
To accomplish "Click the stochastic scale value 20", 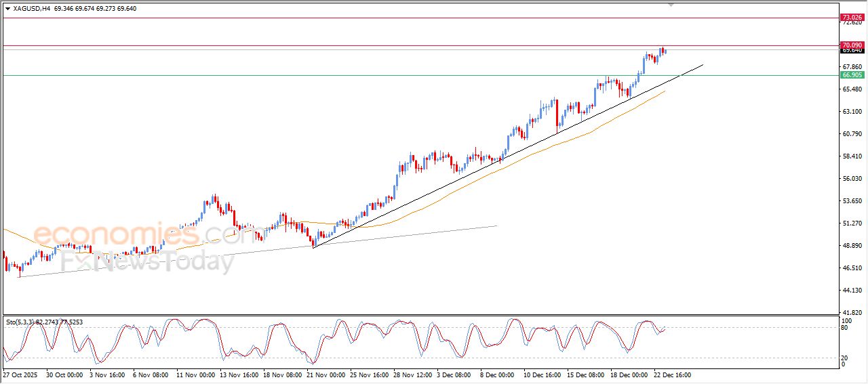I will (x=845, y=358).
